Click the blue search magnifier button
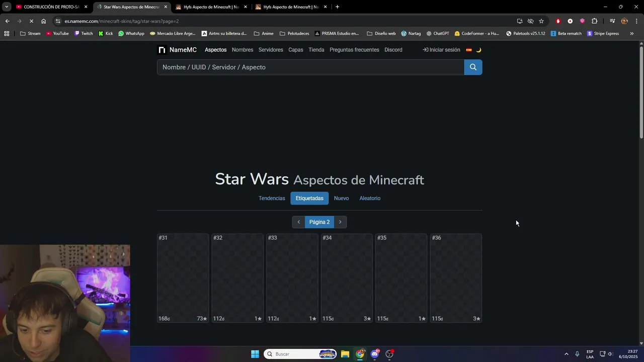 click(473, 67)
